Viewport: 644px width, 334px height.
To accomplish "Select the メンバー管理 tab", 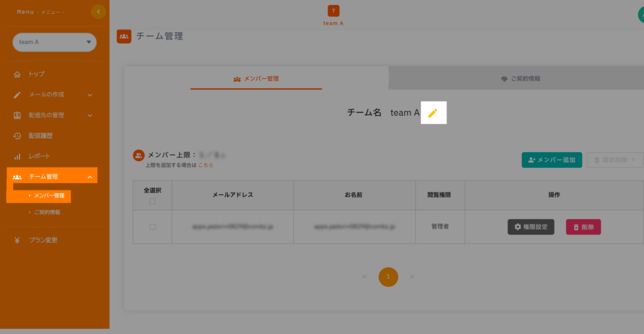I will 256,79.
